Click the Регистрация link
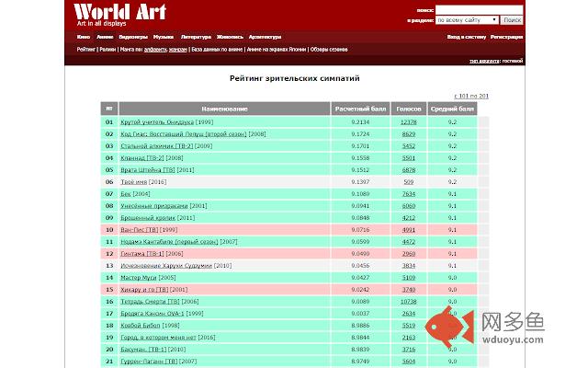 tap(506, 37)
